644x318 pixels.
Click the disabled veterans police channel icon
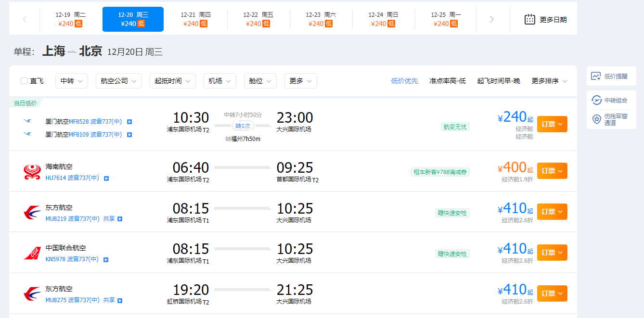596,119
